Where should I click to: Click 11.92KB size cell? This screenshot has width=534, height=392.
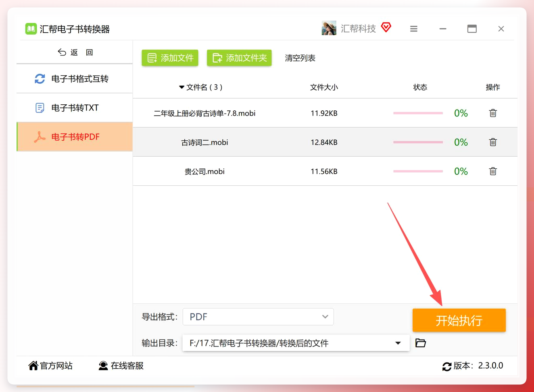click(324, 113)
